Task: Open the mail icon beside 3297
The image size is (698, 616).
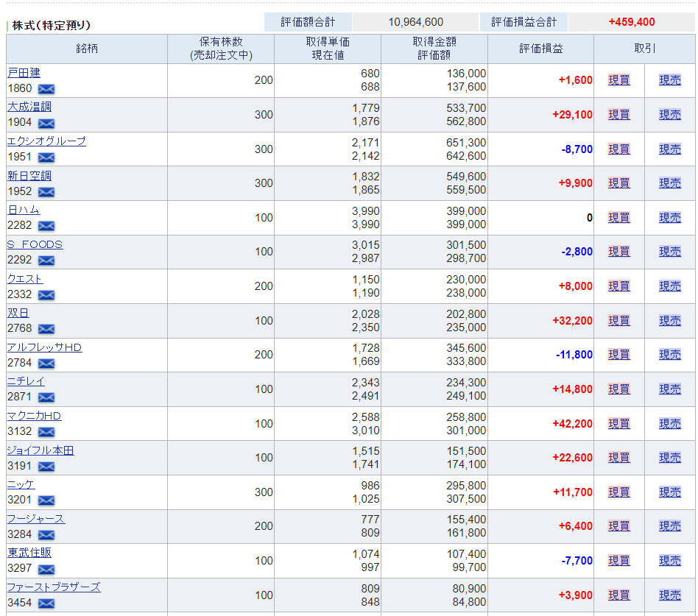Action: [x=46, y=569]
